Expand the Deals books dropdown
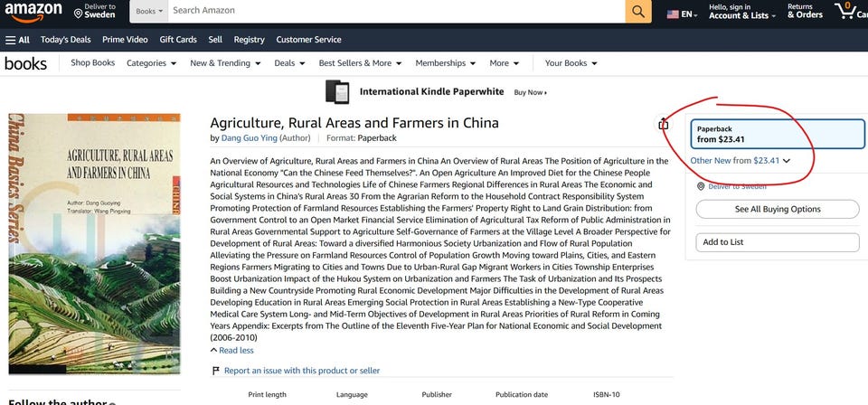868x405 pixels. [289, 63]
